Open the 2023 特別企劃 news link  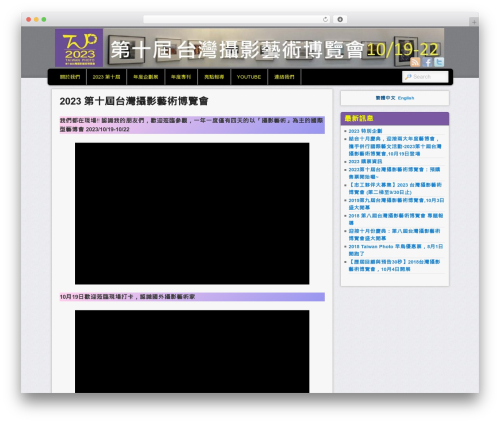click(365, 131)
